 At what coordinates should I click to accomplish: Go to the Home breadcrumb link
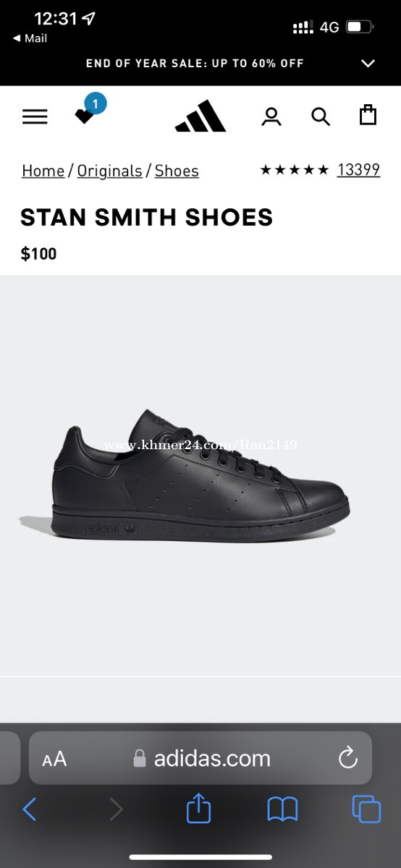(x=43, y=171)
